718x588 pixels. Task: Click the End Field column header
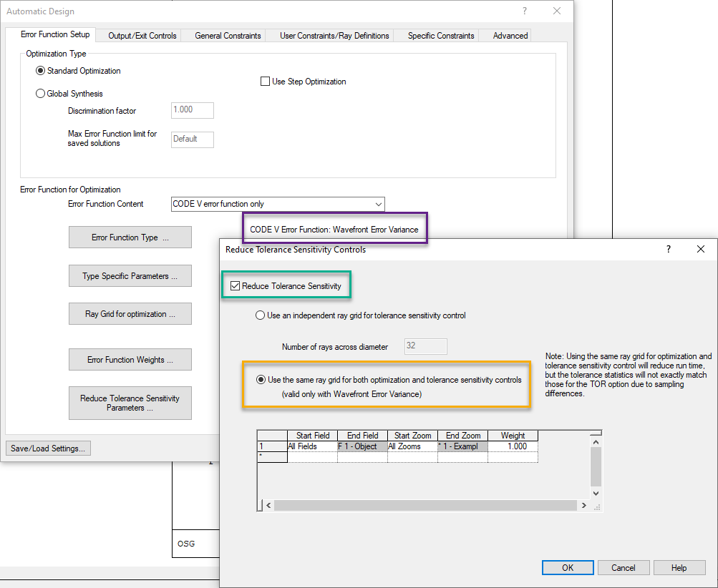(363, 436)
